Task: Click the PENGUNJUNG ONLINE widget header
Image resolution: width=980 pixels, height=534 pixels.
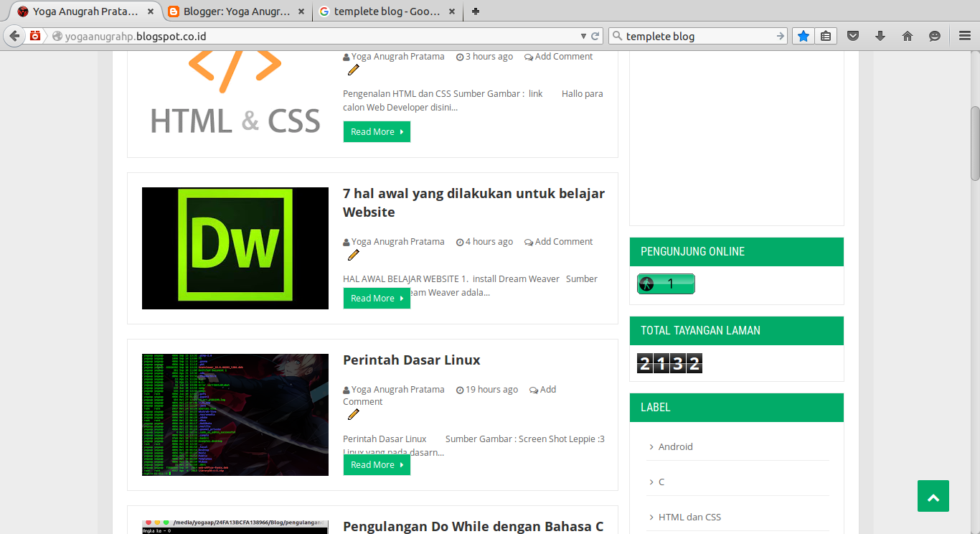Action: (737, 252)
